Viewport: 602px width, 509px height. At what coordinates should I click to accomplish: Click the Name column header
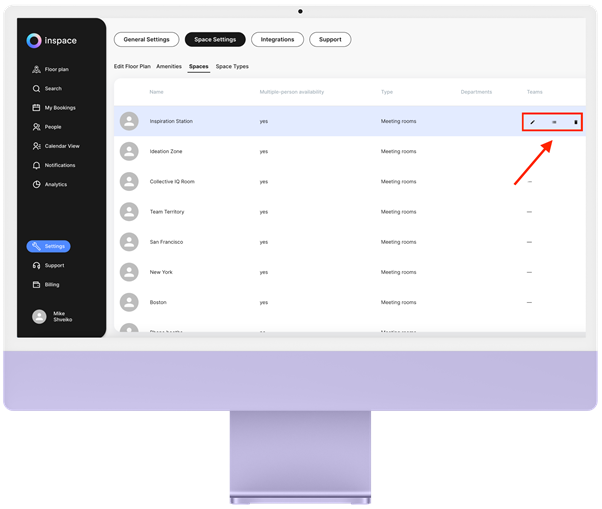[156, 92]
